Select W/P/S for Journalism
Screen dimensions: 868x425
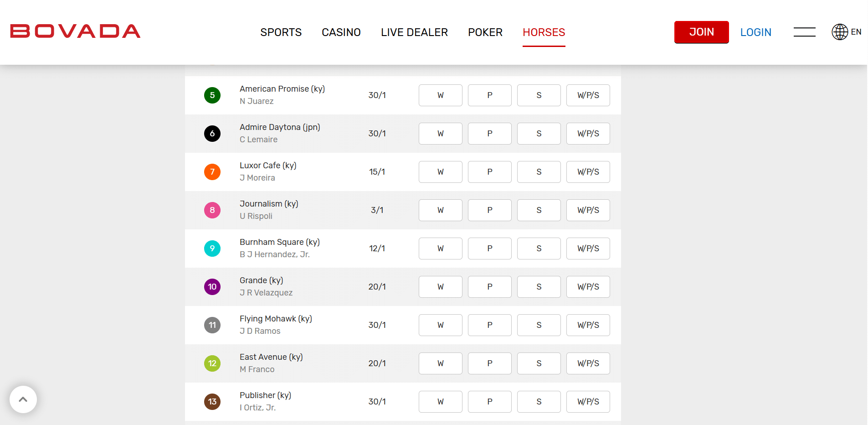point(588,210)
